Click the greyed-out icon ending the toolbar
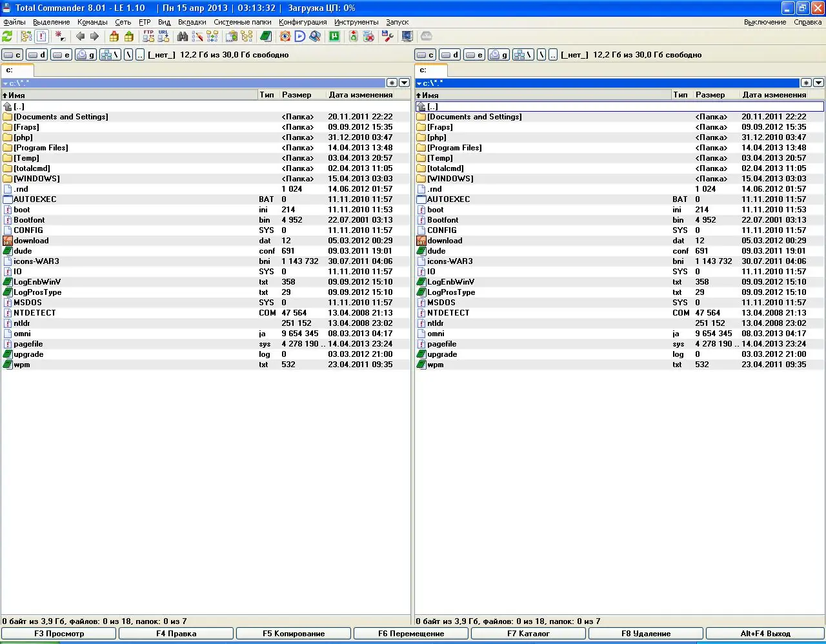This screenshot has height=644, width=826. (x=427, y=37)
